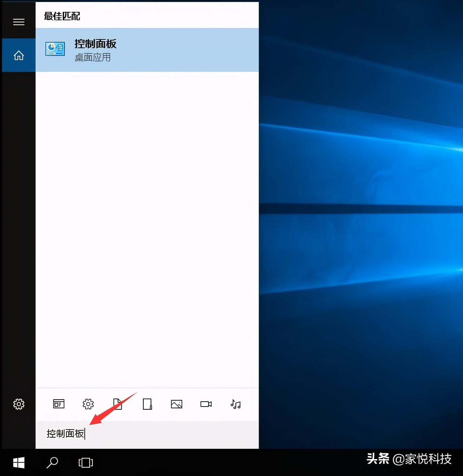This screenshot has height=476, width=463.
Task: Click the Home icon in the search sidebar
Action: click(18, 55)
